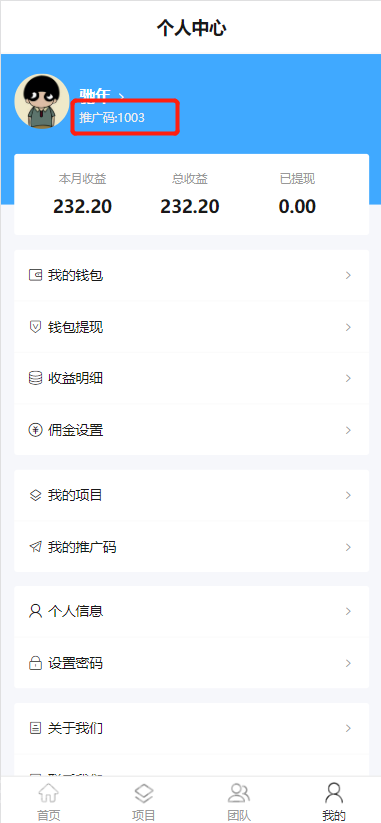
Task: Click the yen icon beside 佣金设置
Action: point(35,430)
